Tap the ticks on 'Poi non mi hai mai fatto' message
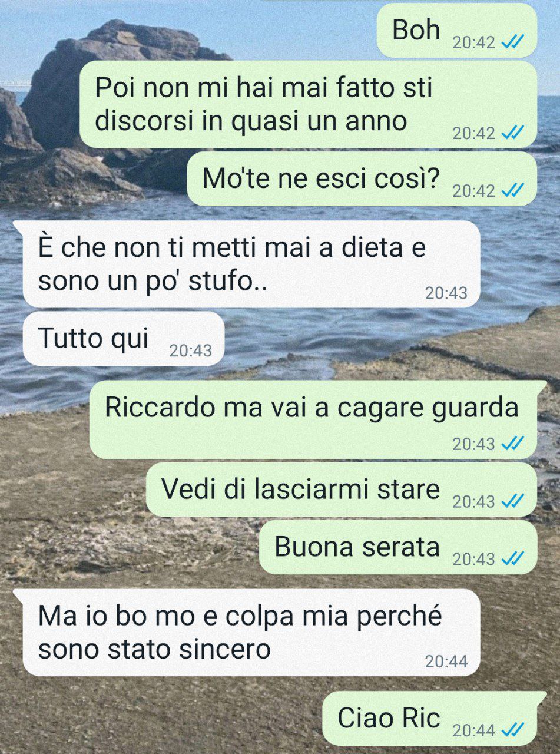Image resolution: width=560 pixels, height=754 pixels. click(512, 133)
